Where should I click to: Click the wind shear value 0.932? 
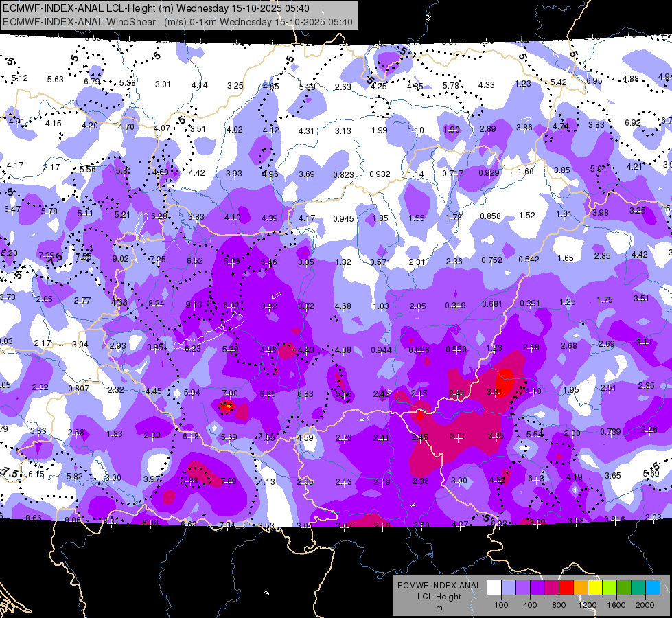click(x=380, y=174)
